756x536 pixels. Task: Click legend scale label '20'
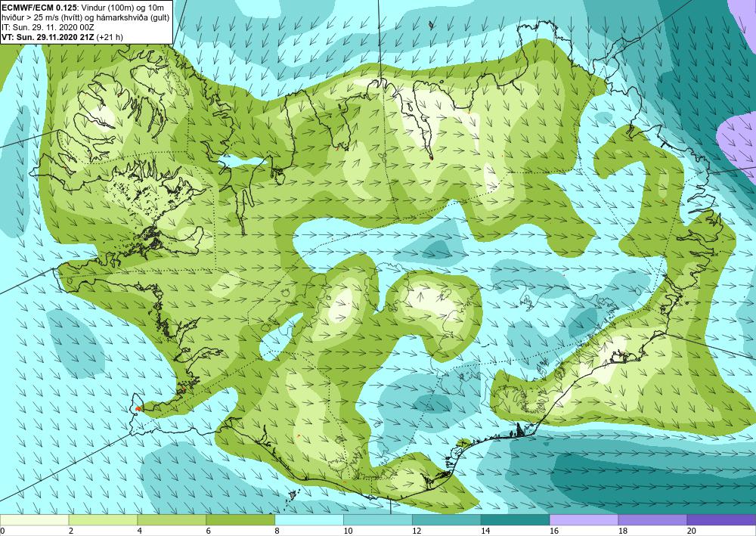pyautogui.click(x=692, y=531)
